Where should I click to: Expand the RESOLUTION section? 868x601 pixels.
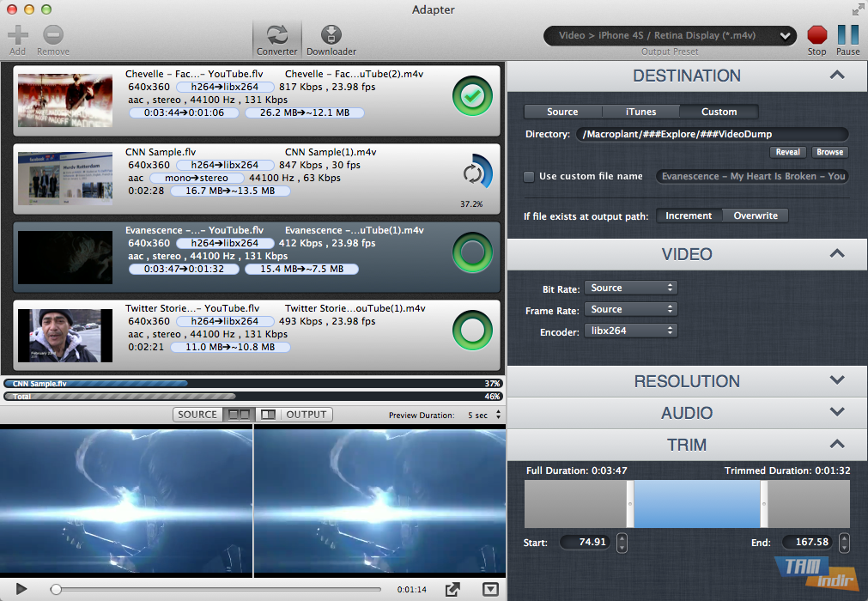(x=837, y=380)
